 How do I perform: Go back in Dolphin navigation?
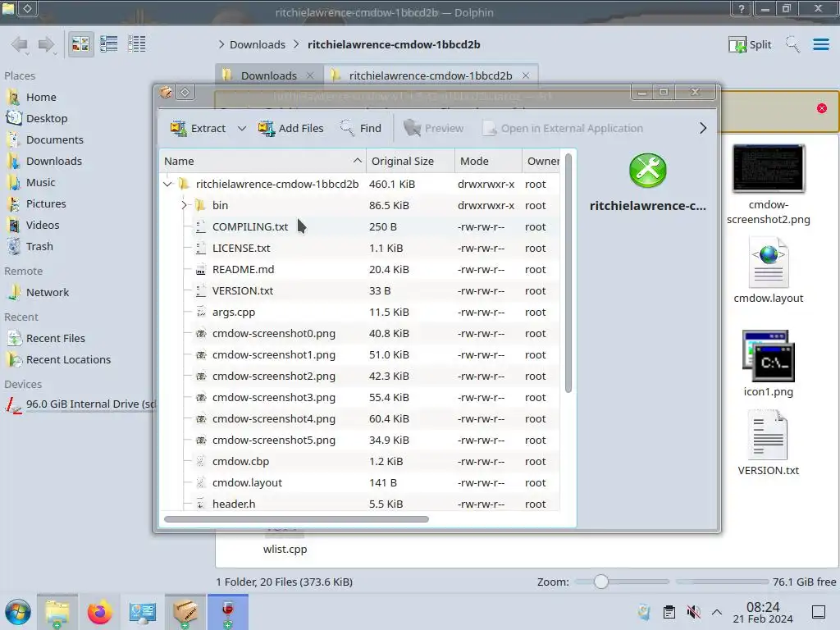click(20, 44)
